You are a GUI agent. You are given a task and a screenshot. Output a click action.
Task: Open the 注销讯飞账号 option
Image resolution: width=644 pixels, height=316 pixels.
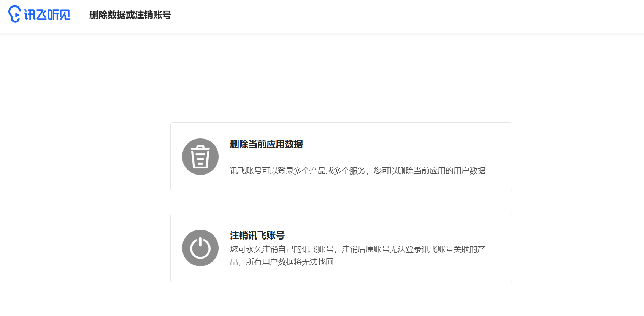(x=341, y=248)
